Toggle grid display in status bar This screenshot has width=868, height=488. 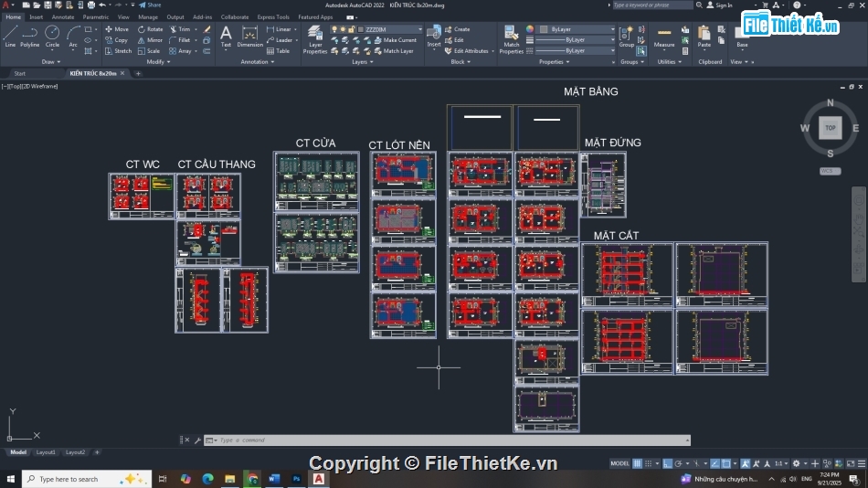tap(638, 463)
